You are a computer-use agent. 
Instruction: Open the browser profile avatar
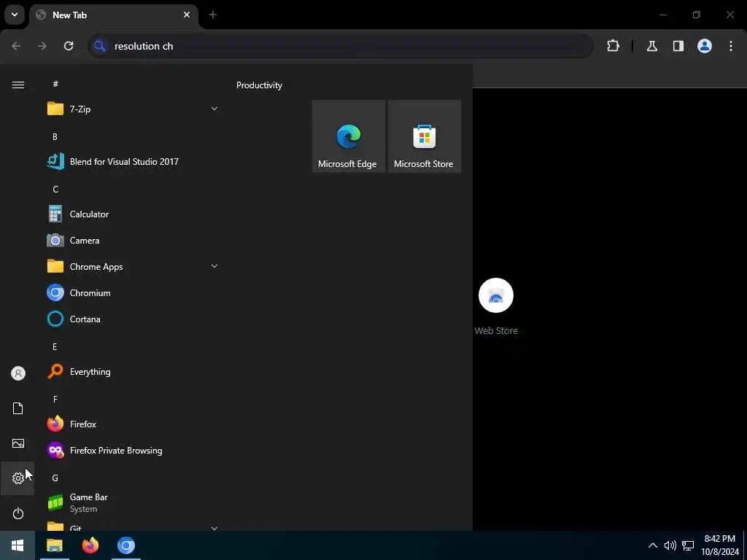(x=705, y=46)
